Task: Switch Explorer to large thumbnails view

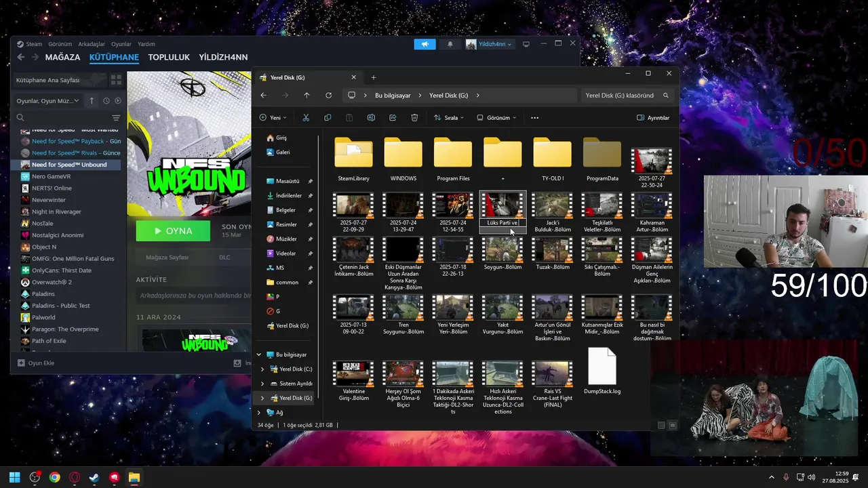Action: tap(673, 425)
